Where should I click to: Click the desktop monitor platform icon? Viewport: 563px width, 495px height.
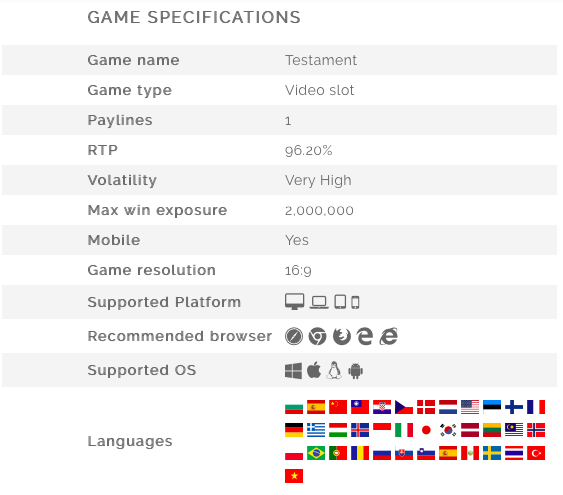[294, 302]
